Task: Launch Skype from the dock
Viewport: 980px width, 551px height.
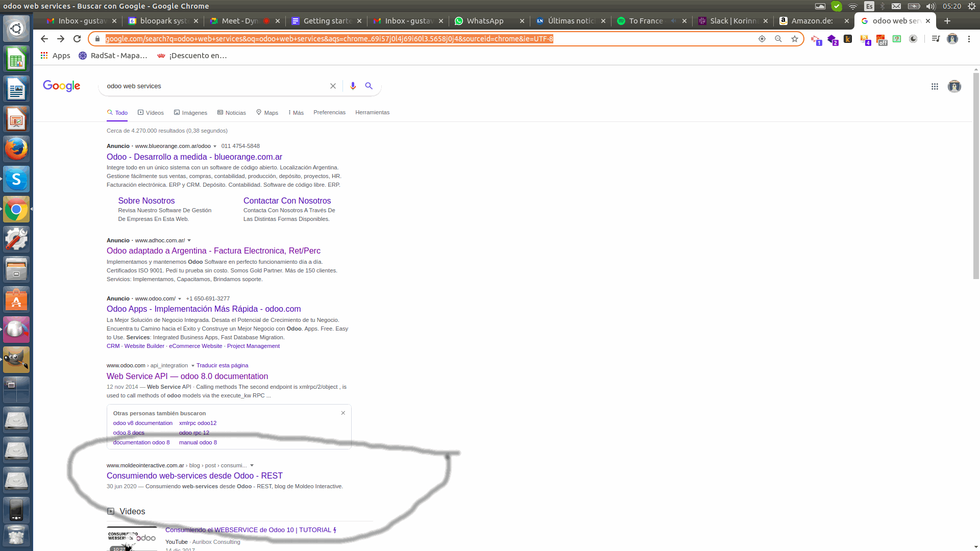Action: pyautogui.click(x=16, y=179)
